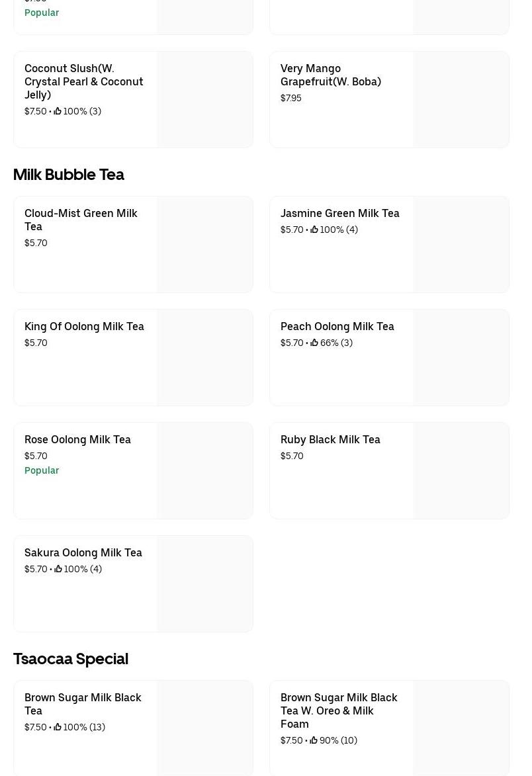
Task: Select King Of Oolong Milk Tea
Action: pos(84,326)
